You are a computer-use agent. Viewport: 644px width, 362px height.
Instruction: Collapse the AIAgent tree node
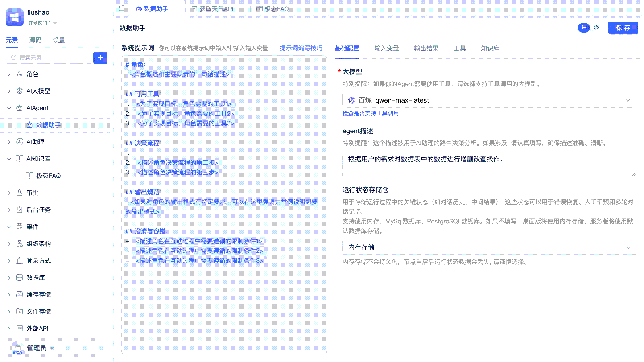(x=9, y=108)
